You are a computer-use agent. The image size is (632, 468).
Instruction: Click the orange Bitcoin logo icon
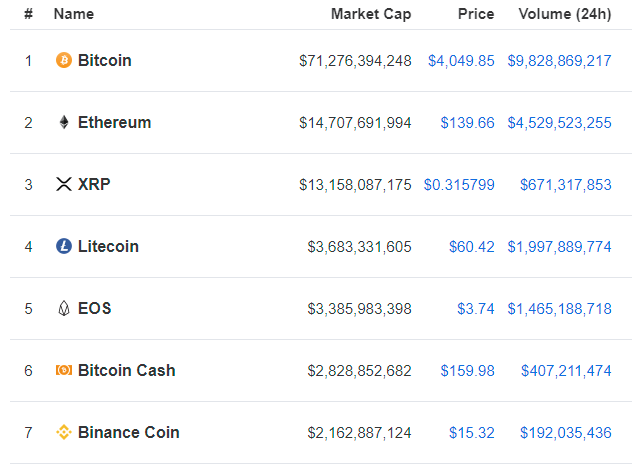tap(64, 60)
